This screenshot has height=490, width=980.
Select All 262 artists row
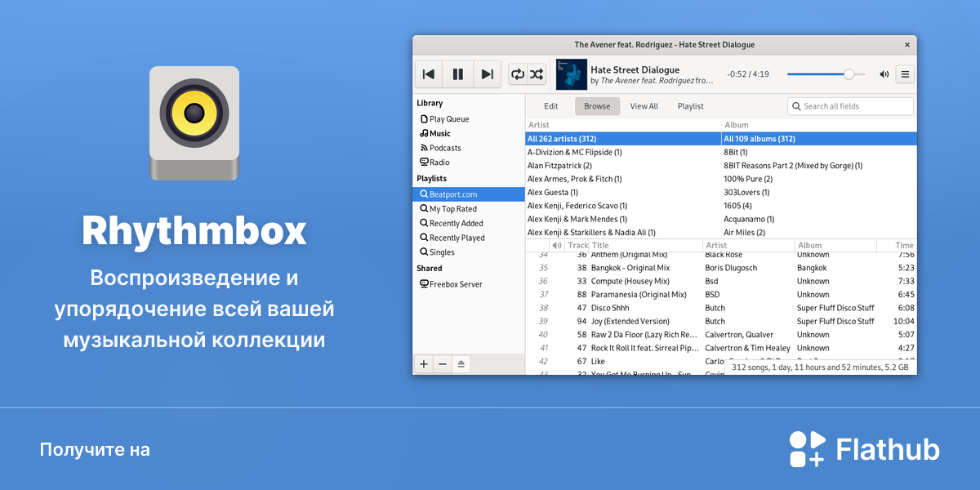[x=623, y=139]
